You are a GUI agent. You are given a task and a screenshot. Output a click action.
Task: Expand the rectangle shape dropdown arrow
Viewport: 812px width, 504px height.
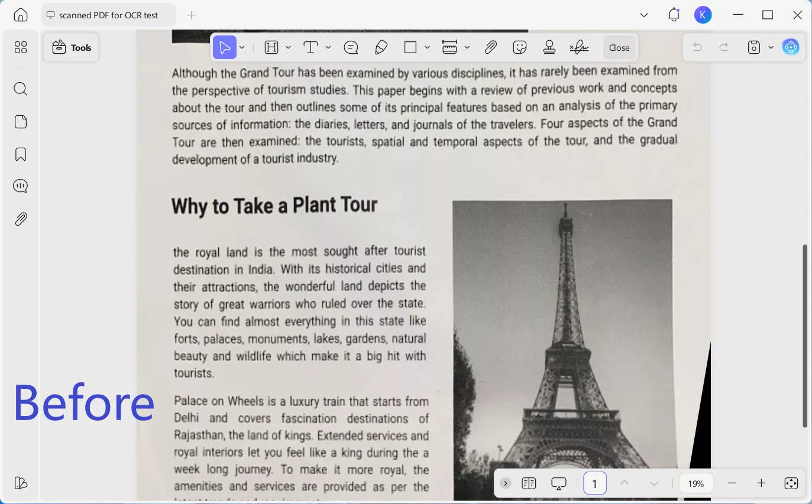pyautogui.click(x=427, y=48)
